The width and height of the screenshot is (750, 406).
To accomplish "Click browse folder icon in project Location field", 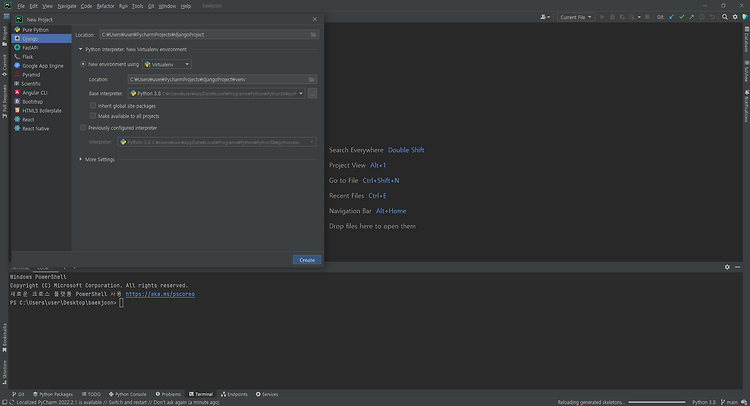I will 313,34.
